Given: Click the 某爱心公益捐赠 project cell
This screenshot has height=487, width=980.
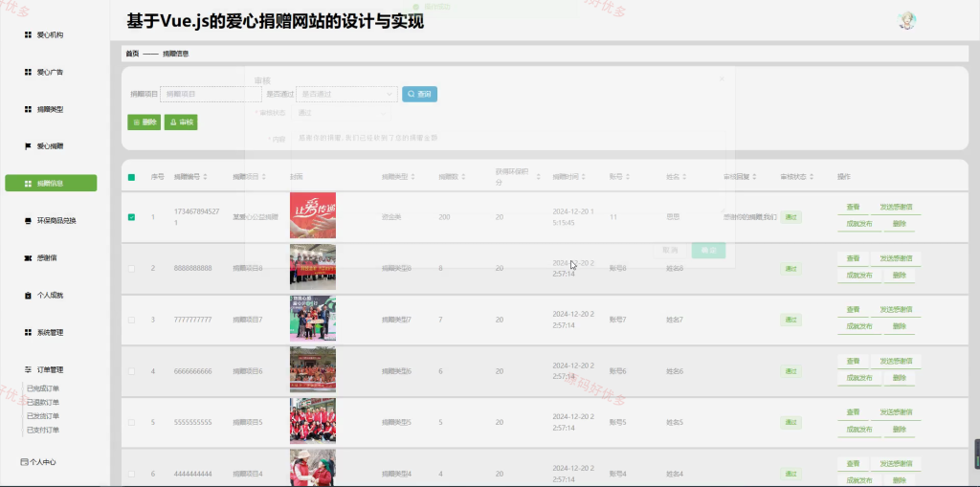Looking at the screenshot, I should [256, 217].
